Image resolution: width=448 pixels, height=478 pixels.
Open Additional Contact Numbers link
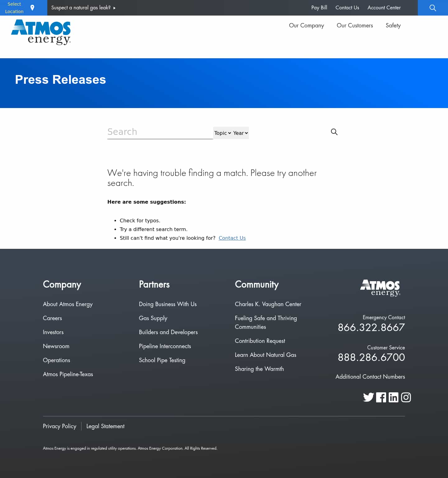(370, 377)
